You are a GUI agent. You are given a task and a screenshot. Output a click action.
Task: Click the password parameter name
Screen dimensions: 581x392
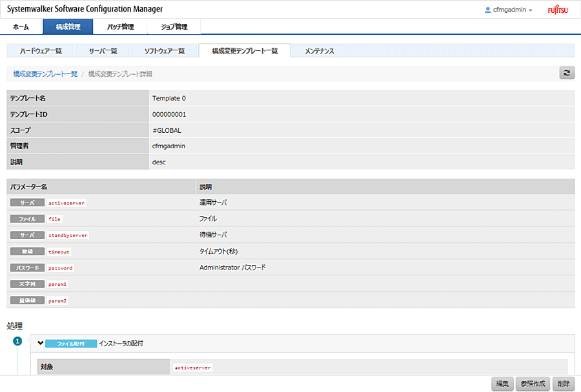pos(61,268)
